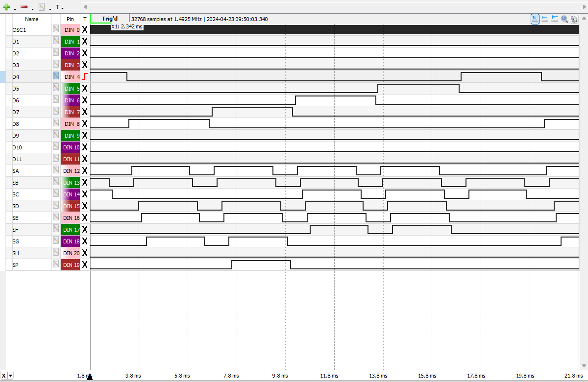Select the DIN 18 pin cell for SG
588x382 pixels.
click(x=71, y=241)
